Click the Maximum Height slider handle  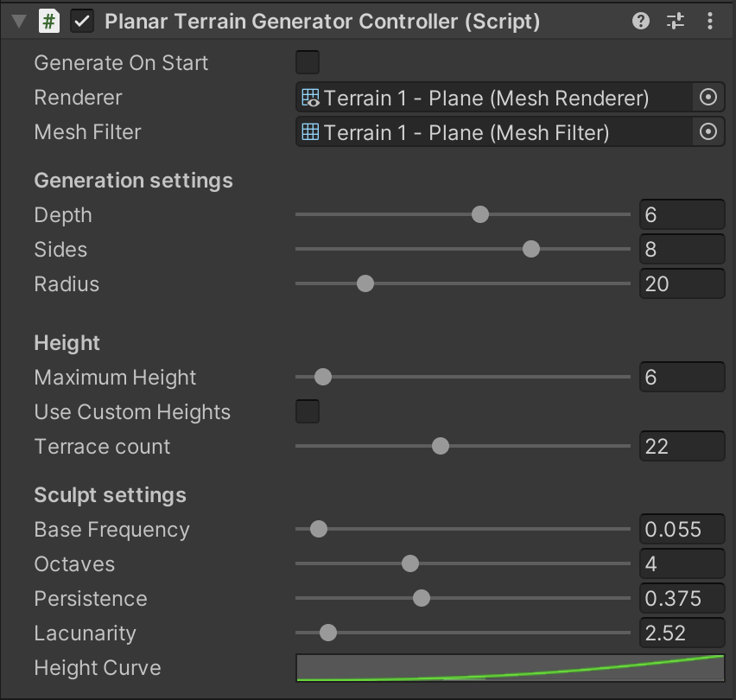click(322, 377)
